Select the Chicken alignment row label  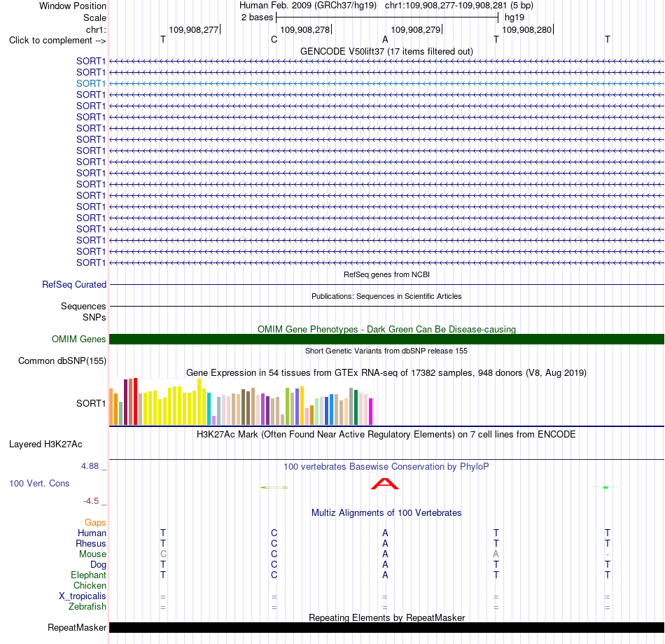90,585
